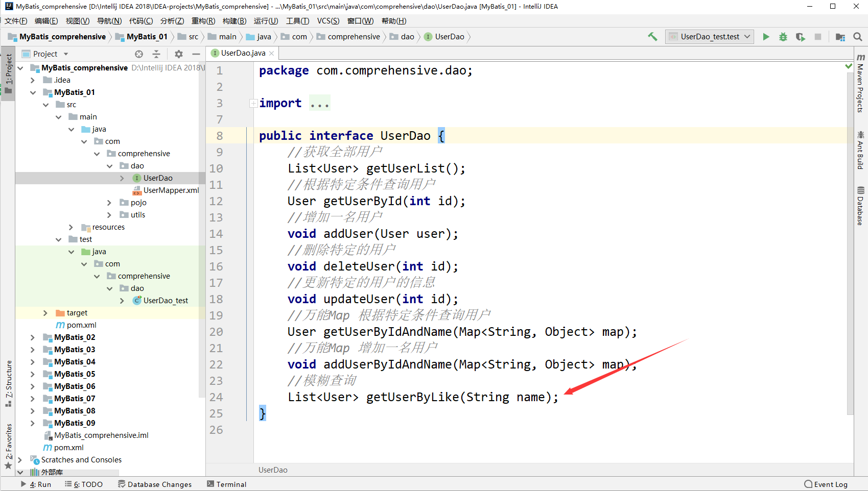Image resolution: width=868 pixels, height=491 pixels.
Task: Place cursor on getUserByLike method name
Action: point(412,397)
